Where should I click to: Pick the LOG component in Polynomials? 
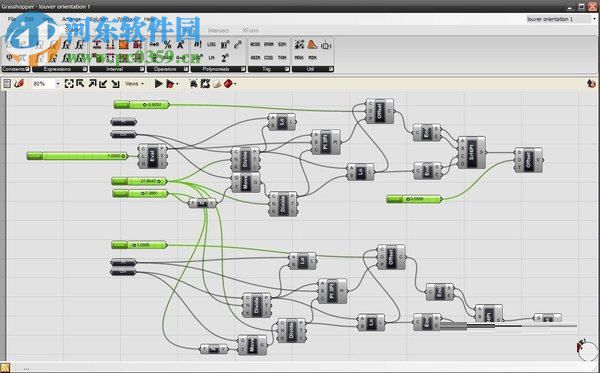tap(212, 45)
